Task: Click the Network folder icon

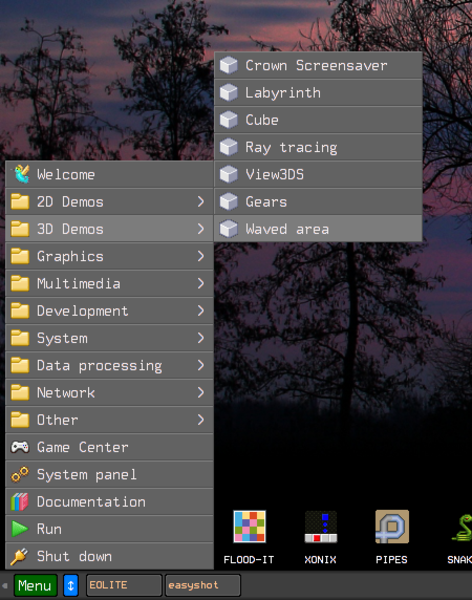Action: tap(20, 393)
